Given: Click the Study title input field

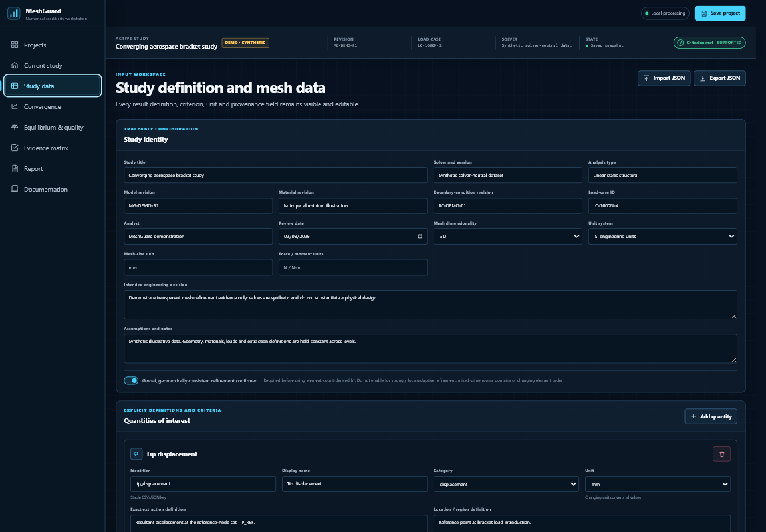Looking at the screenshot, I should click(275, 175).
